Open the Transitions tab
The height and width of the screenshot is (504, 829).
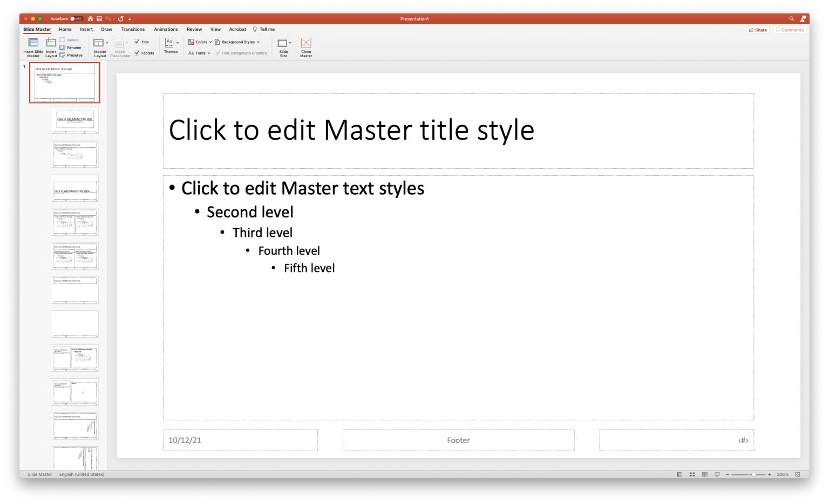(x=133, y=30)
